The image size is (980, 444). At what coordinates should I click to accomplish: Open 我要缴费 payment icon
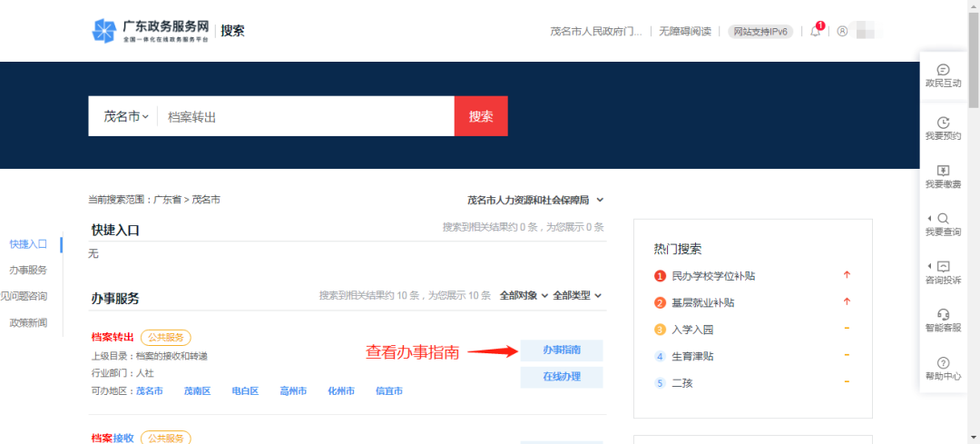pos(943,176)
